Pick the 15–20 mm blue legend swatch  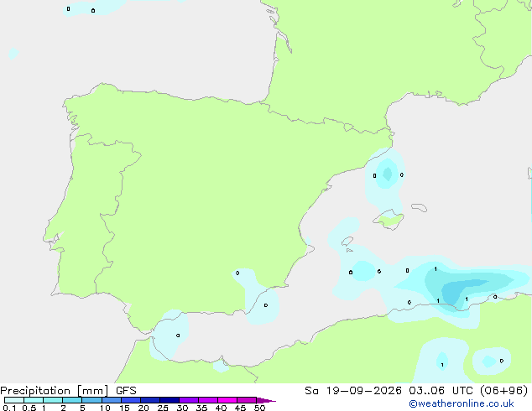(x=131, y=400)
